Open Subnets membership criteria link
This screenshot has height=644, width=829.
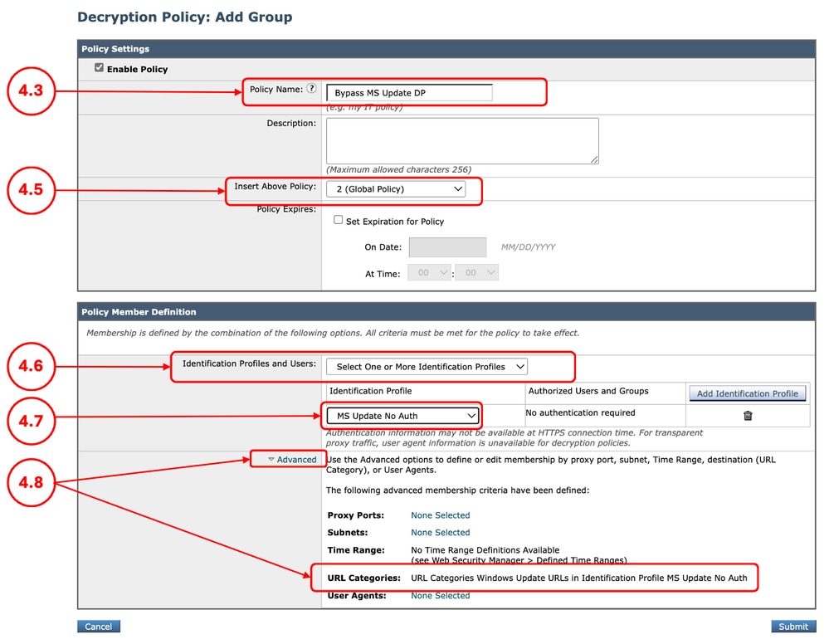pyautogui.click(x=440, y=532)
